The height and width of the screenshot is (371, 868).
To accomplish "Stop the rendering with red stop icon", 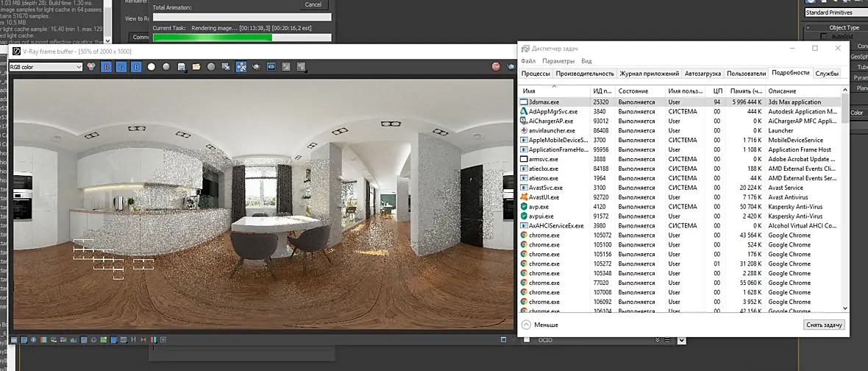I will coord(496,67).
